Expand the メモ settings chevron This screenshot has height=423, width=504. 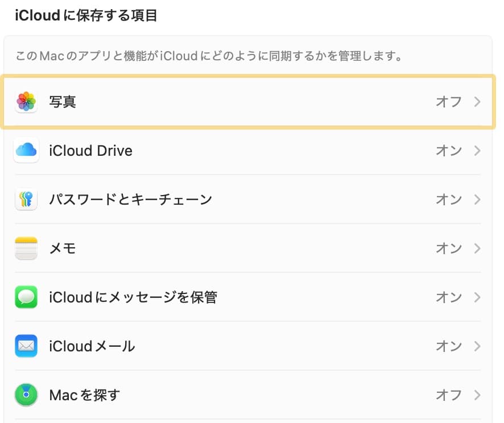pyautogui.click(x=477, y=248)
